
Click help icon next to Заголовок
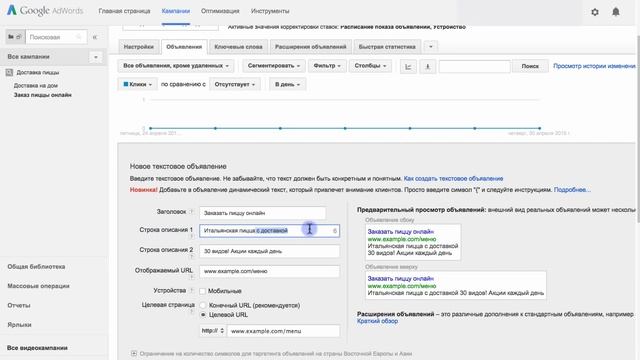point(191,212)
